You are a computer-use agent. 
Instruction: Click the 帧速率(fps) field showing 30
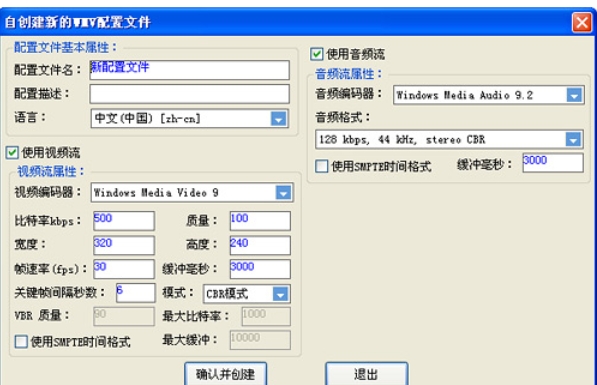click(x=124, y=269)
